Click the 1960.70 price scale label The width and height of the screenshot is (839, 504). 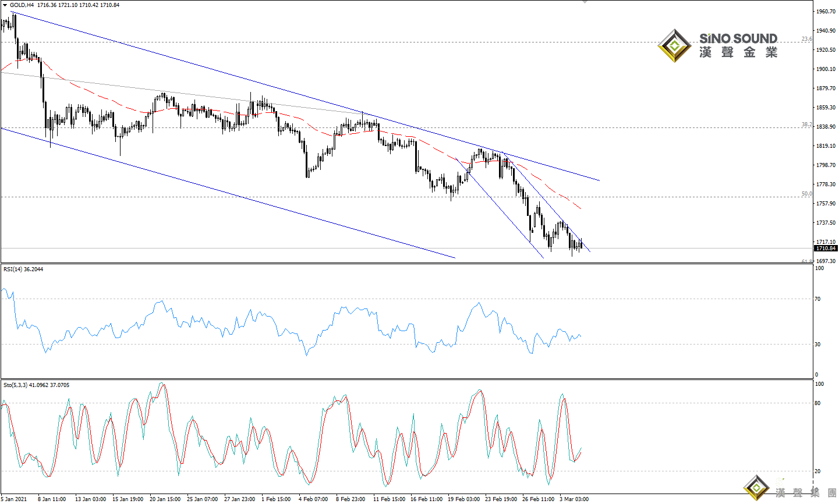click(826, 12)
